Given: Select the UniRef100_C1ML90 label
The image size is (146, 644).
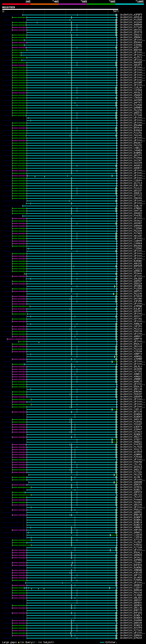Looking at the screenshot, I should pyautogui.click(x=131, y=88).
